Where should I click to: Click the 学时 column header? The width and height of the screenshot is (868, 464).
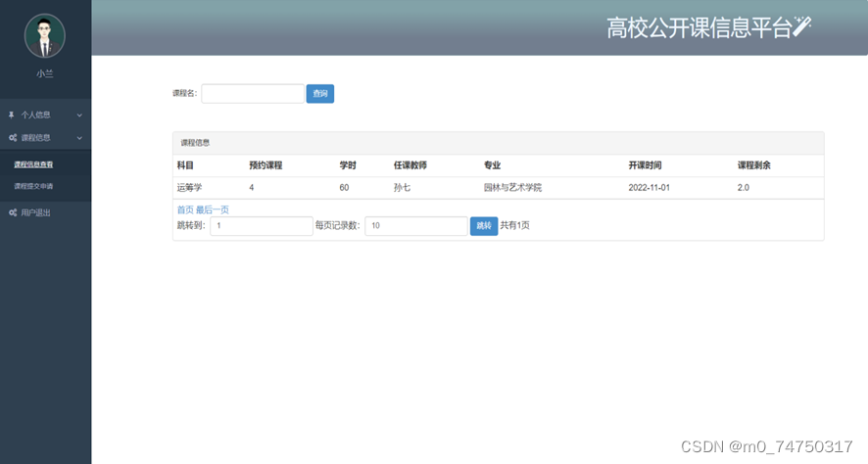[348, 165]
